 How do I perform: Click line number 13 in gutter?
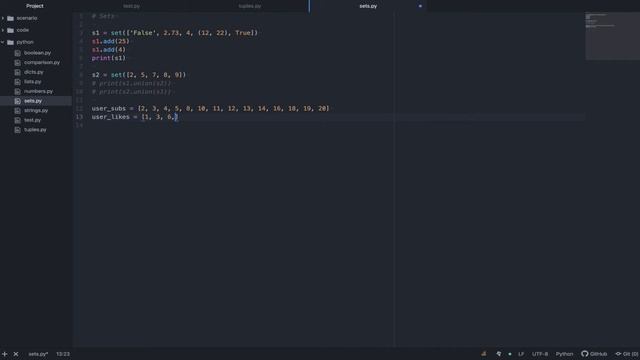(x=79, y=117)
